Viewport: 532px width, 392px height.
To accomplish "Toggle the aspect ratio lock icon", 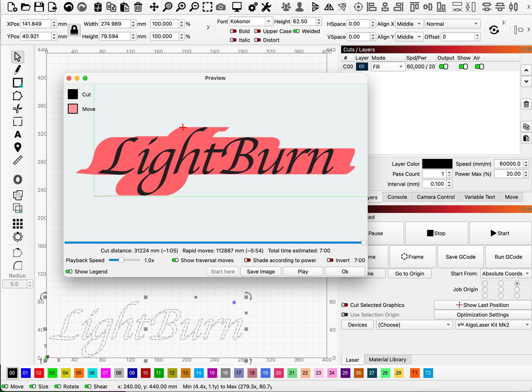I will (x=74, y=30).
